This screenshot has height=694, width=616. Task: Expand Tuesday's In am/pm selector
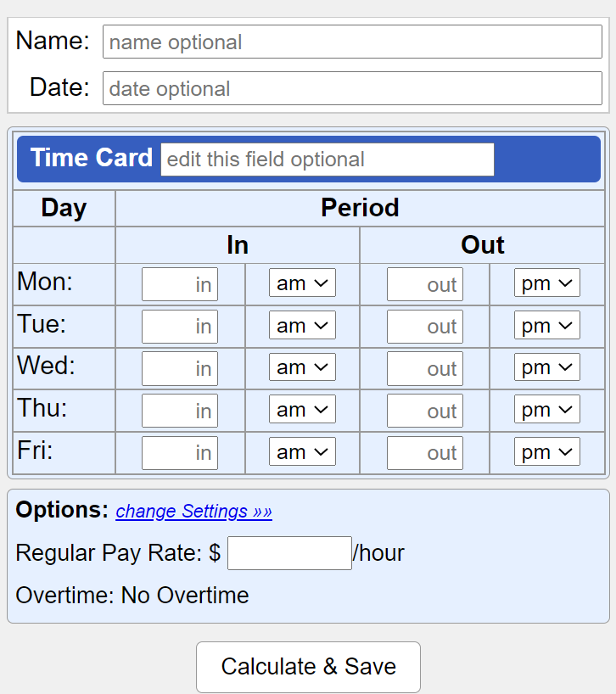point(302,325)
